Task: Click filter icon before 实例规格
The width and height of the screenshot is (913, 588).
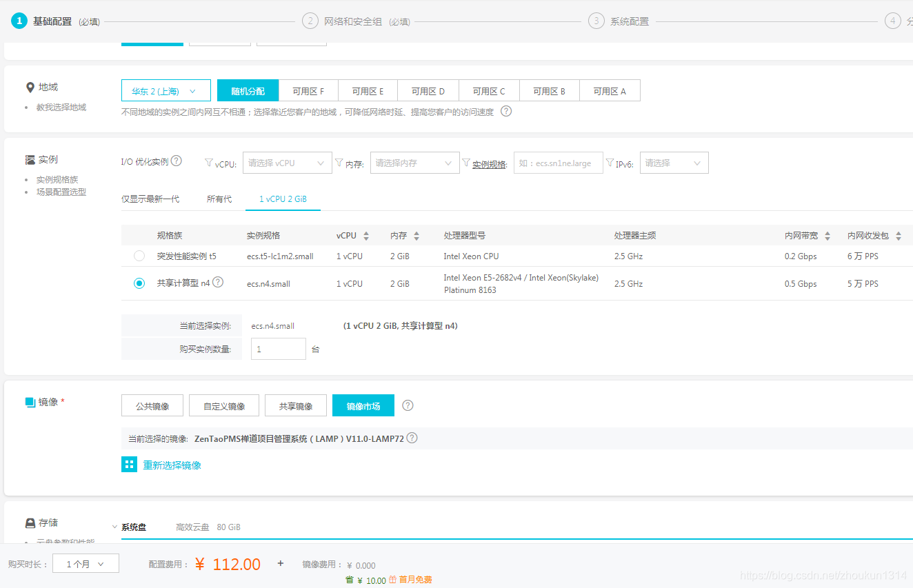Action: tap(466, 163)
